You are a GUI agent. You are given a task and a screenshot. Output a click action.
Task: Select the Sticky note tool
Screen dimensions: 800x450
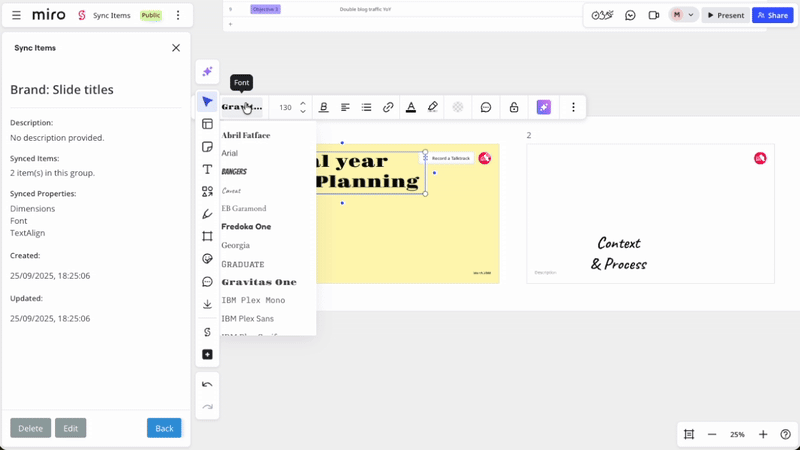[207, 147]
